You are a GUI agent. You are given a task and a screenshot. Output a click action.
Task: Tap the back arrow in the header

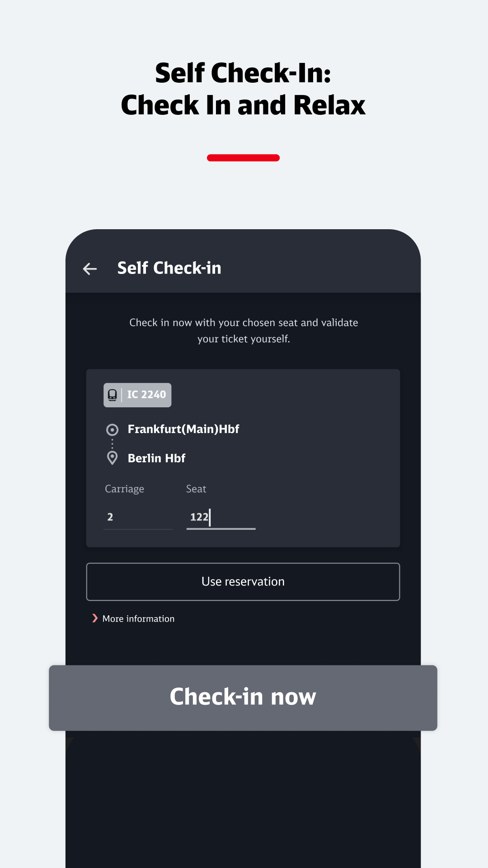(x=90, y=269)
